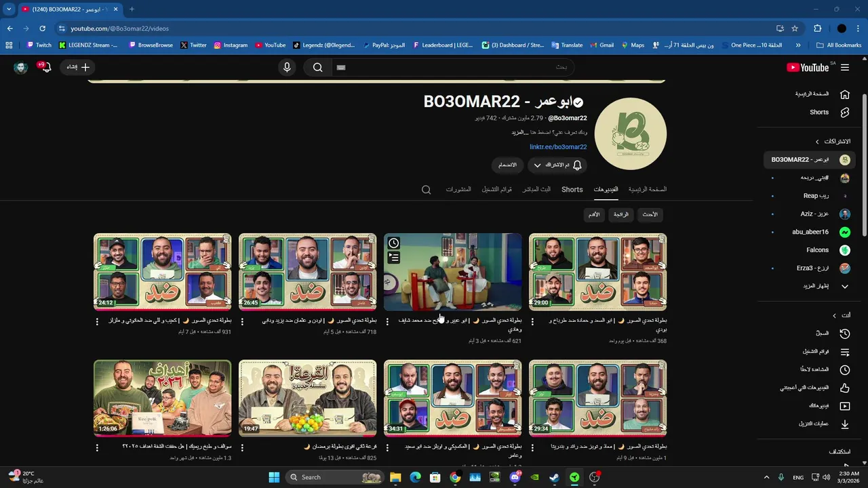Open All Bookmarks folder
The image size is (868, 488).
click(x=839, y=45)
